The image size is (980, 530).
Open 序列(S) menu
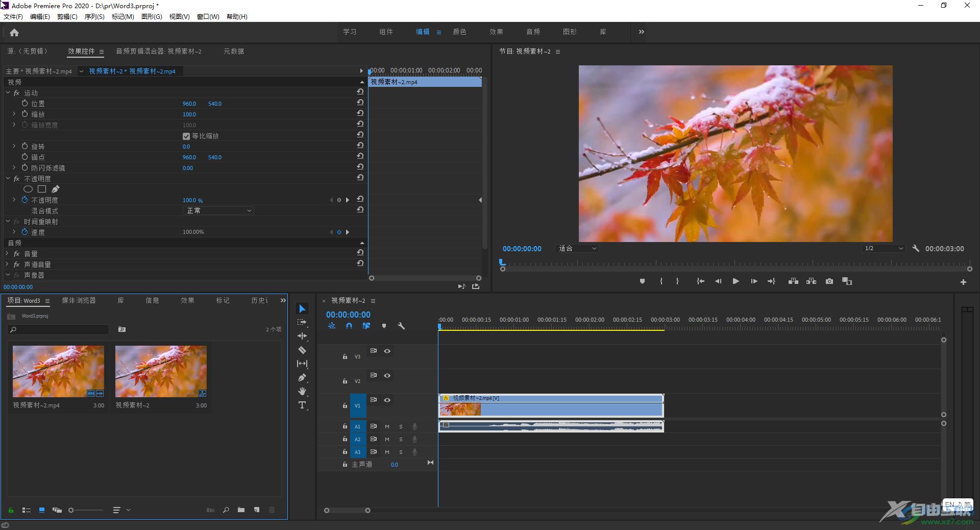[x=94, y=17]
